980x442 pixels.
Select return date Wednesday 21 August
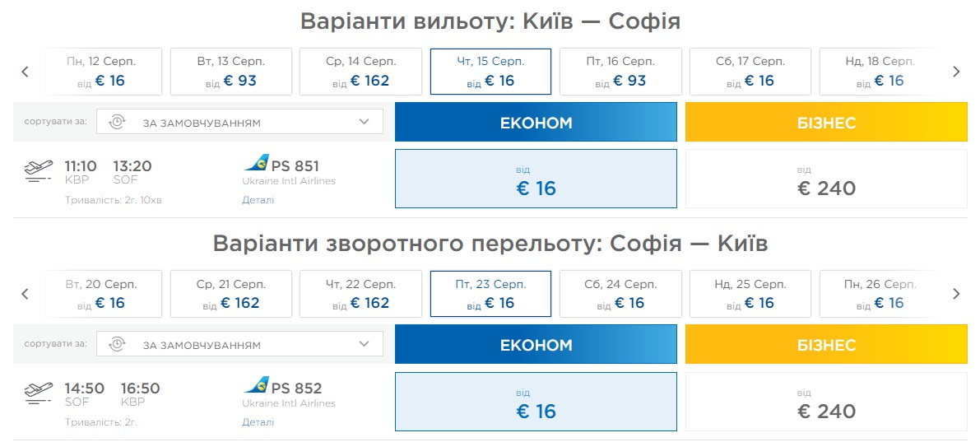[x=230, y=294]
